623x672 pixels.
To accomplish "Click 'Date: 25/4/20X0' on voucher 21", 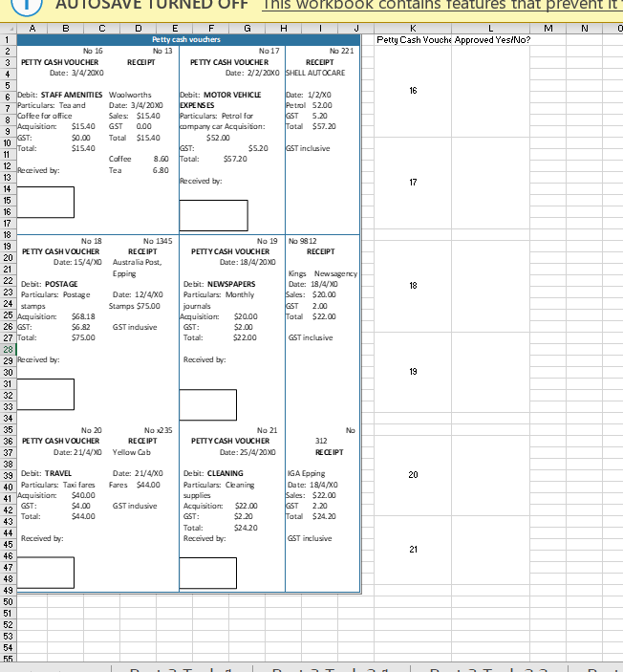I will 247,452.
